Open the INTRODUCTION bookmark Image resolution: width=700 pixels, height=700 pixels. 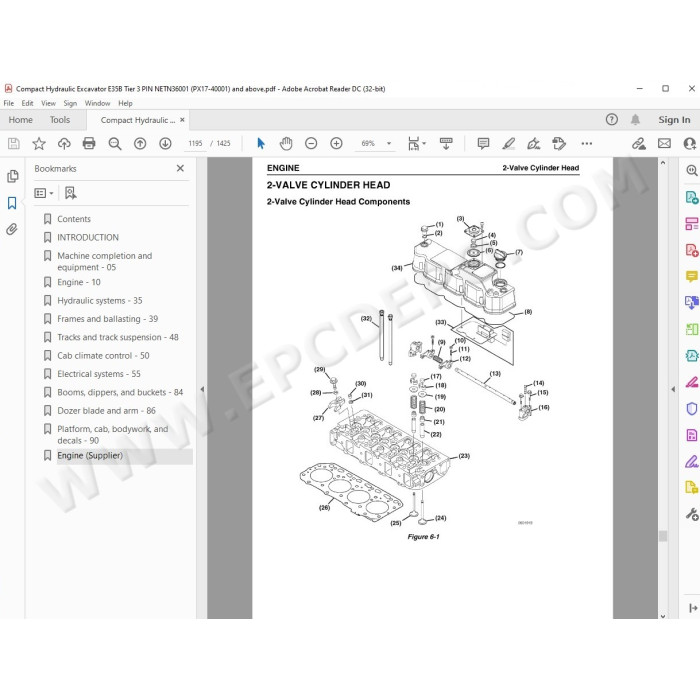pos(88,237)
